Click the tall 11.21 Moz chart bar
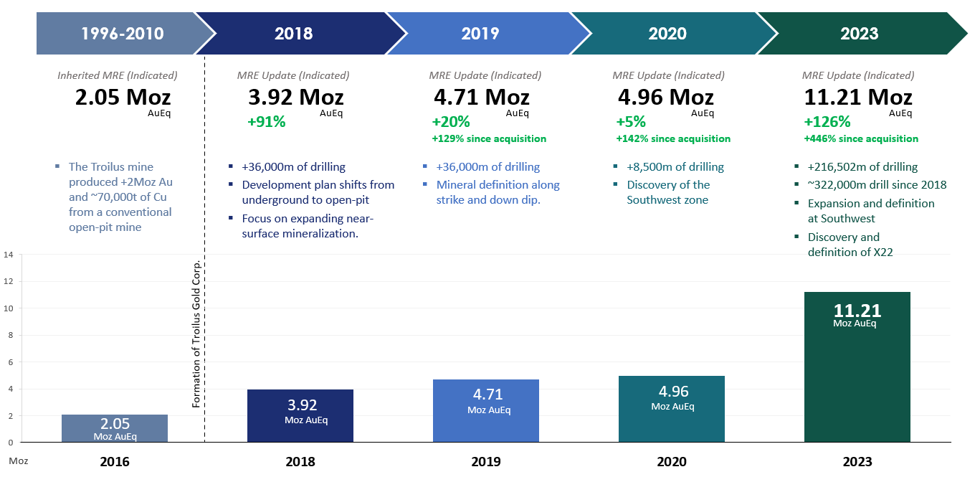Viewport: 980px width, 477px height. click(x=857, y=367)
